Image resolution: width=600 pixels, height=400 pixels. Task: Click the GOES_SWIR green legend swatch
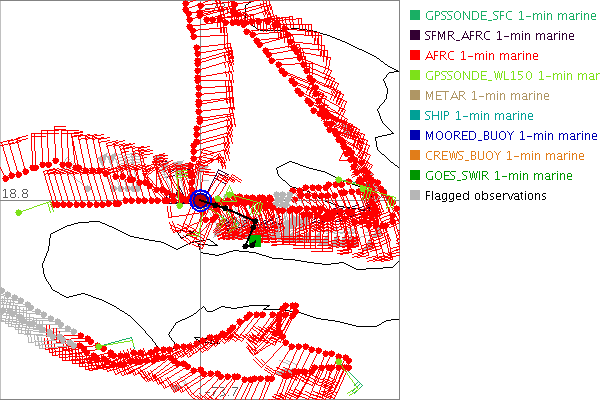click(x=413, y=176)
